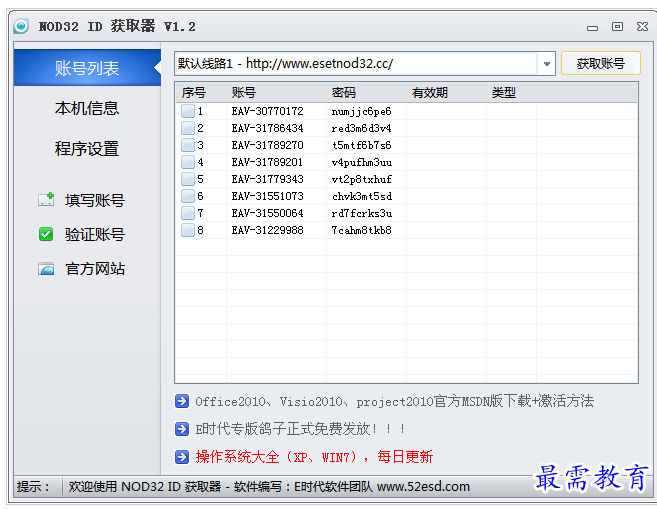The width and height of the screenshot is (657, 509).
Task: Click the 填写账号 label
Action: point(95,200)
